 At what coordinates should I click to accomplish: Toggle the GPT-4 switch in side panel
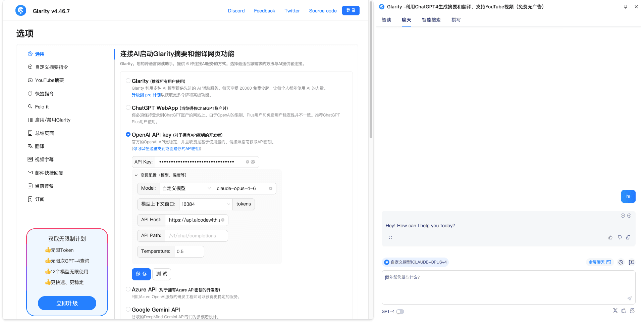400,312
